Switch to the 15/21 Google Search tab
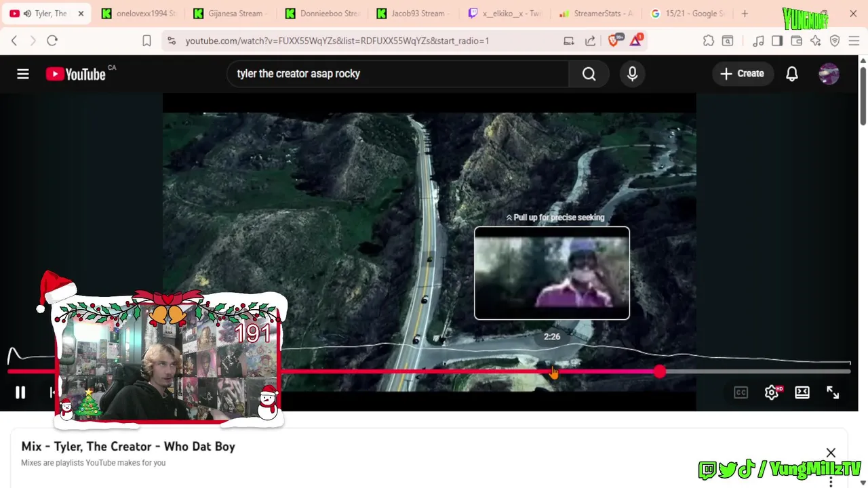 (688, 14)
